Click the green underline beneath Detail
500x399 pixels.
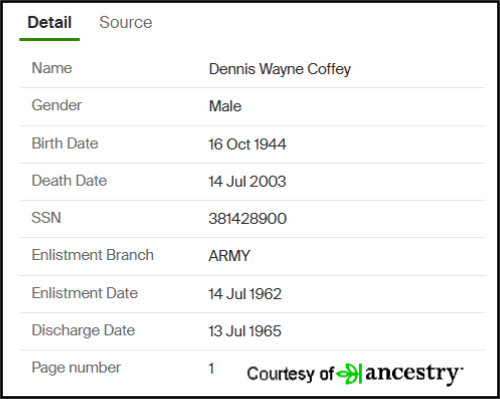coord(50,40)
